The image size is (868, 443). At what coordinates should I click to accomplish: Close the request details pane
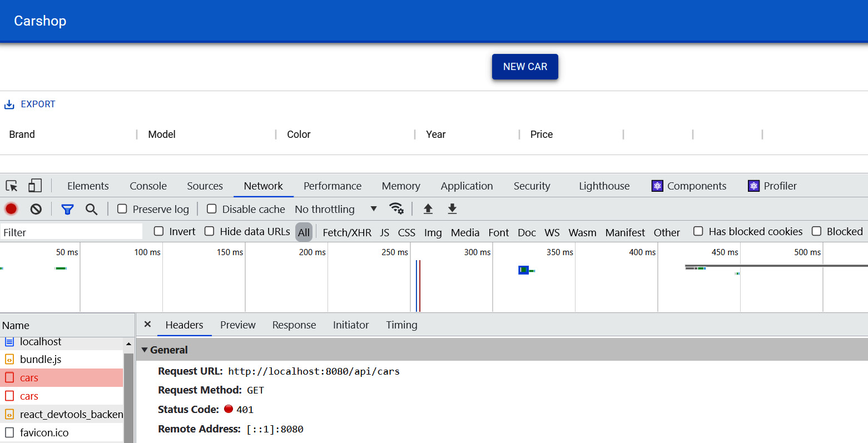[147, 324]
